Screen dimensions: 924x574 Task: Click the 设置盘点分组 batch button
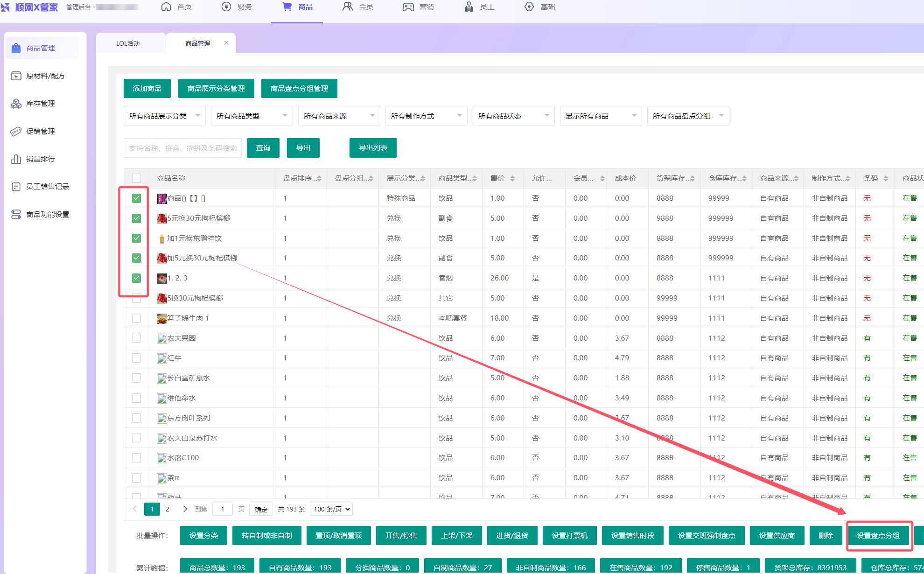coord(878,536)
